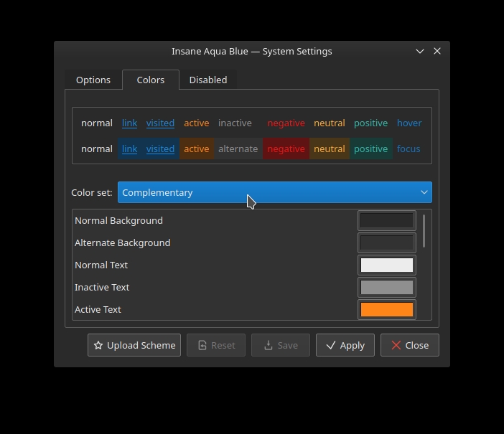Apply the color scheme changes
Image resolution: width=504 pixels, height=434 pixels.
(x=345, y=345)
